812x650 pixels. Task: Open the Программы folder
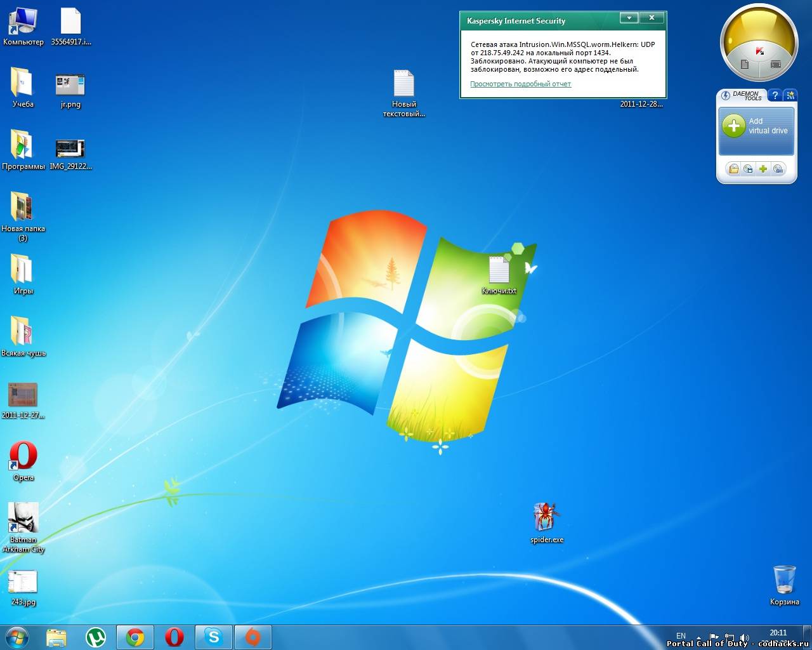(x=23, y=150)
